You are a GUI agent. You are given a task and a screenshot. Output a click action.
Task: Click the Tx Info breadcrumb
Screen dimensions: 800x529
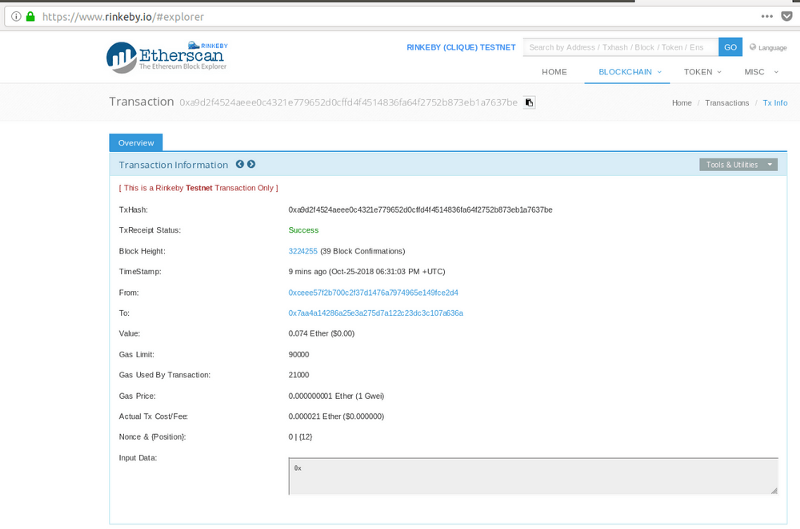tap(775, 103)
